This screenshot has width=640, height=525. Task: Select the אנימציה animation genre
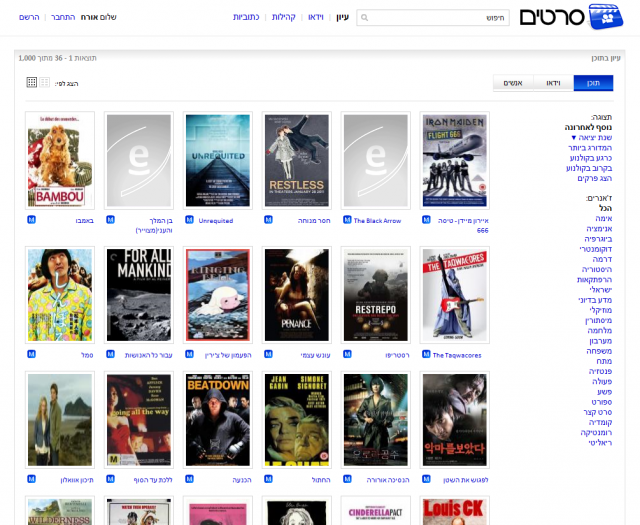pyautogui.click(x=599, y=229)
